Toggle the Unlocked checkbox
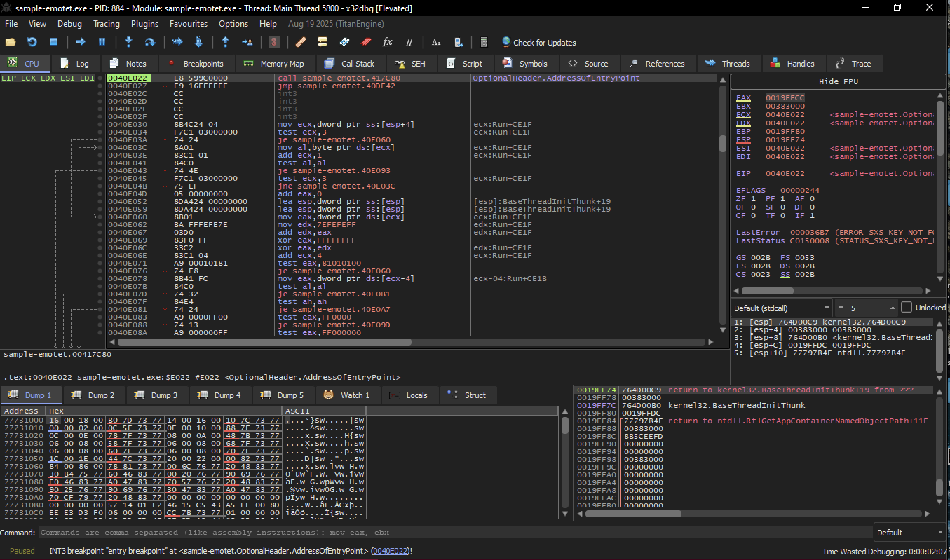 (906, 307)
